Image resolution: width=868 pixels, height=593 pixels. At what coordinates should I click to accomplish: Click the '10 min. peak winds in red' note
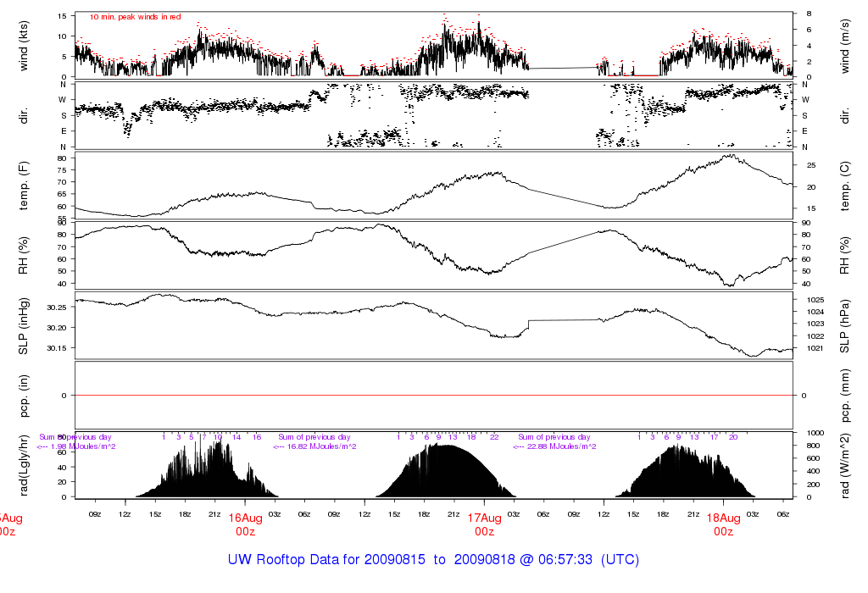(135, 17)
